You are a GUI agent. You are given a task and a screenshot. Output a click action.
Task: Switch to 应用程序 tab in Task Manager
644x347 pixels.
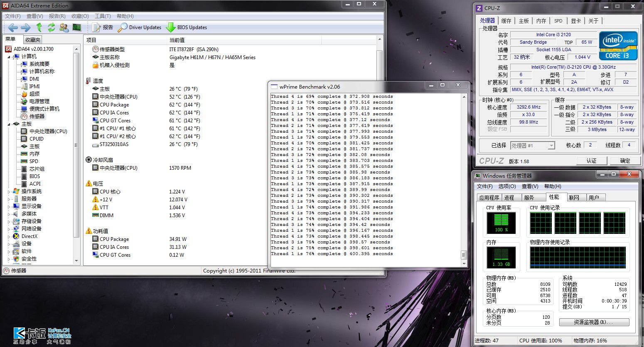pyautogui.click(x=489, y=198)
